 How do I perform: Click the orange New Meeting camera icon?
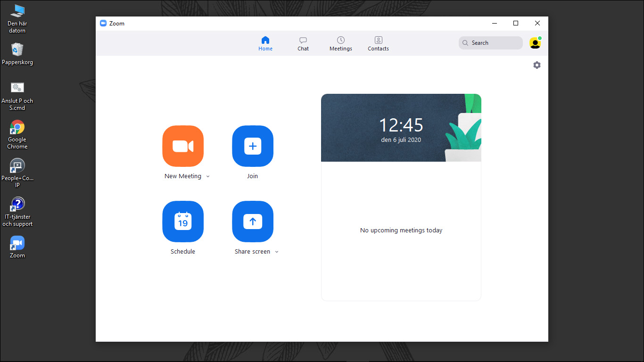point(183,146)
